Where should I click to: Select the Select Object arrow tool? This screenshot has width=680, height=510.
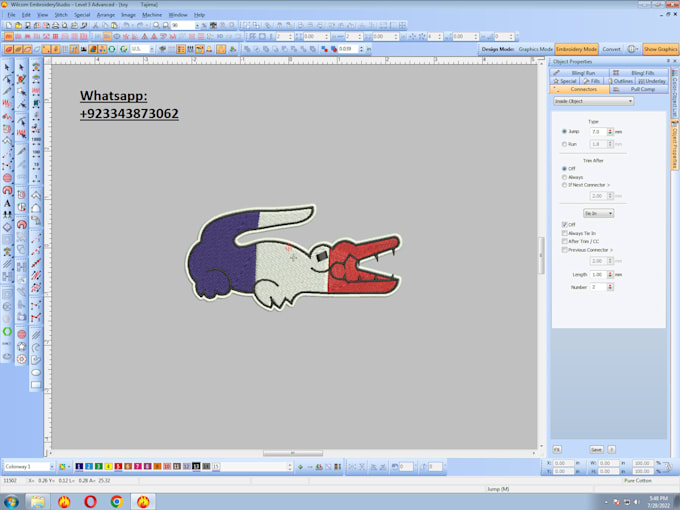tap(7, 67)
